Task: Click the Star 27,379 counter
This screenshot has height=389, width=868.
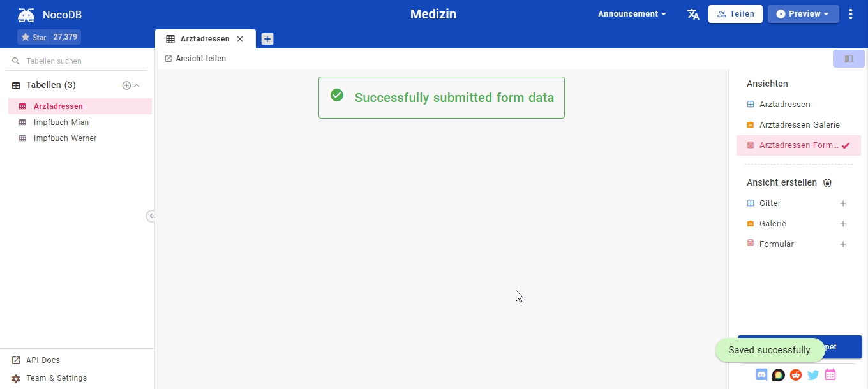Action: pos(49,37)
